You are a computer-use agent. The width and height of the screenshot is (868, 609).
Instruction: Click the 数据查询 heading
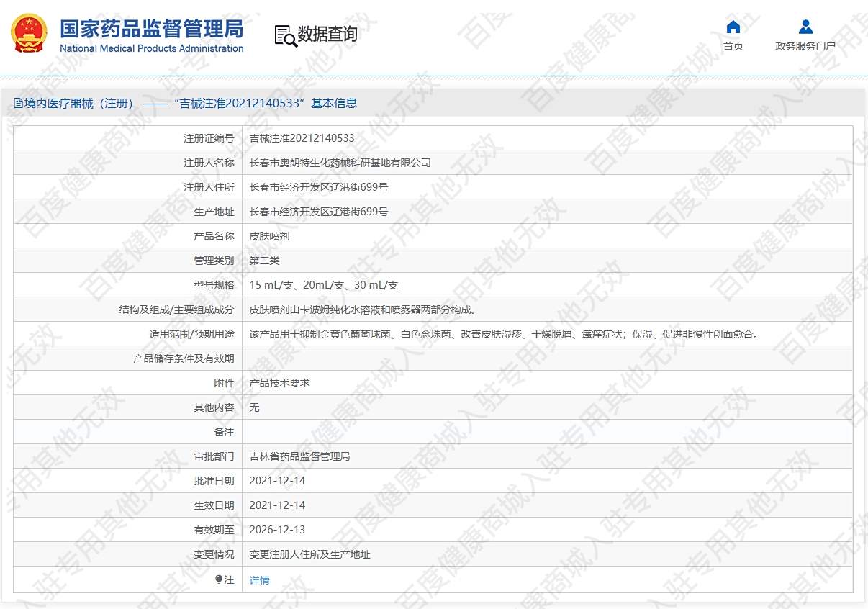[327, 35]
